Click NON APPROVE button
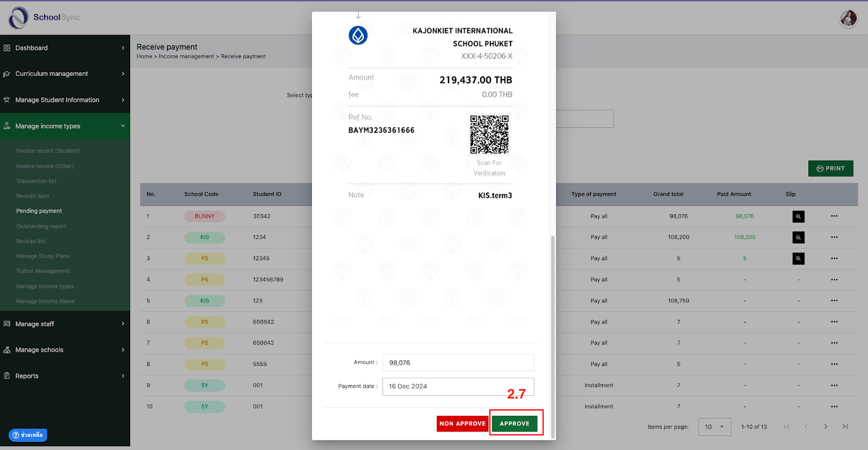Image resolution: width=868 pixels, height=450 pixels. (x=462, y=423)
